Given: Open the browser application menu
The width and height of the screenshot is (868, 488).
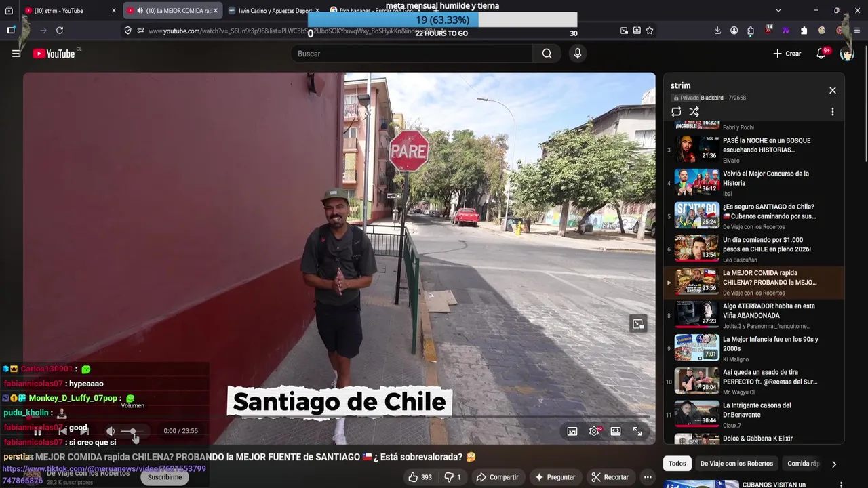Looking at the screenshot, I should point(857,30).
